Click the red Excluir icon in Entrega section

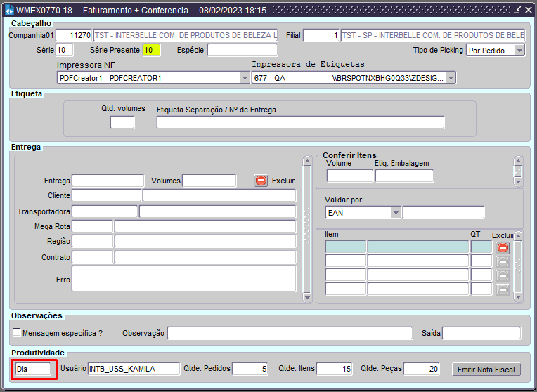point(261,181)
